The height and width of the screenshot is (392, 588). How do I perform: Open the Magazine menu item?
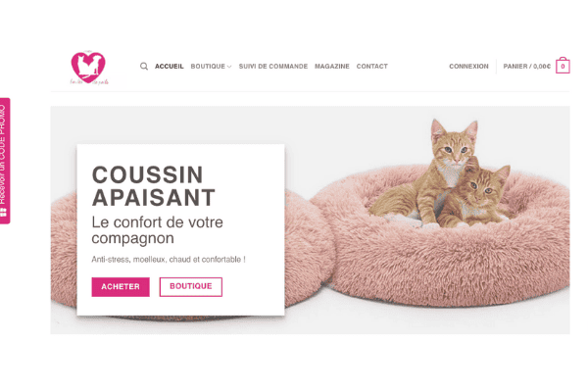(332, 67)
